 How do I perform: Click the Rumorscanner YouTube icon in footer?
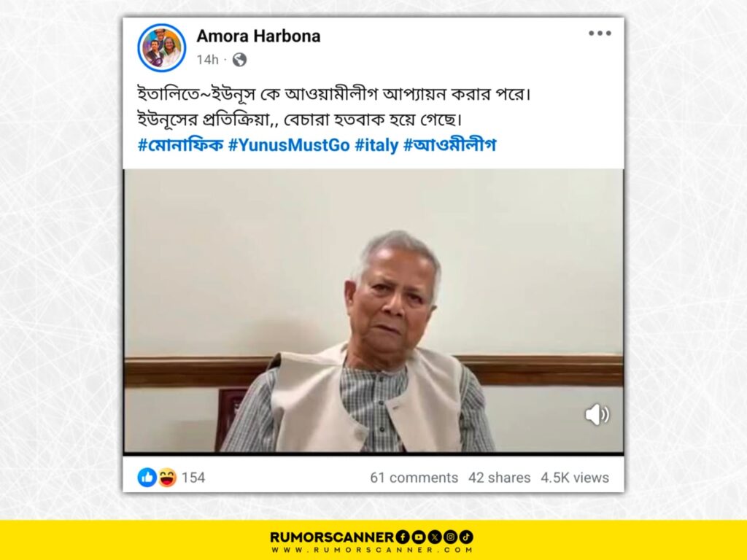[418, 537]
